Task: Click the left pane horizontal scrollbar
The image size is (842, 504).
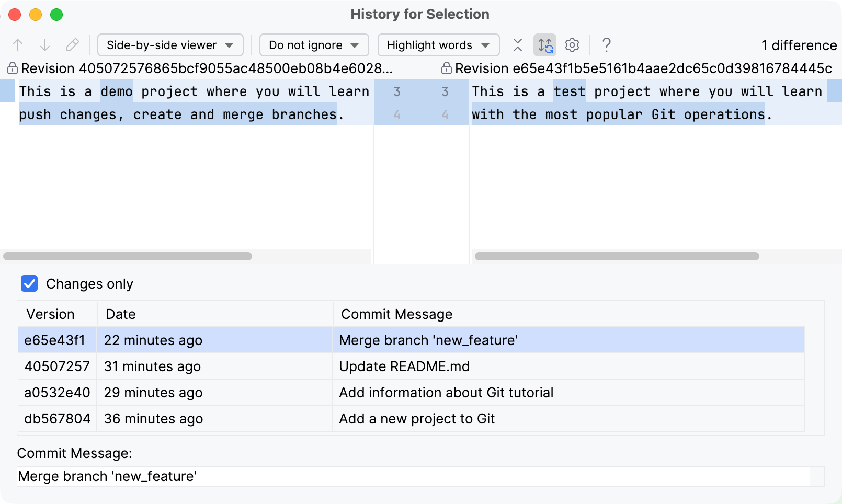Action: tap(128, 256)
